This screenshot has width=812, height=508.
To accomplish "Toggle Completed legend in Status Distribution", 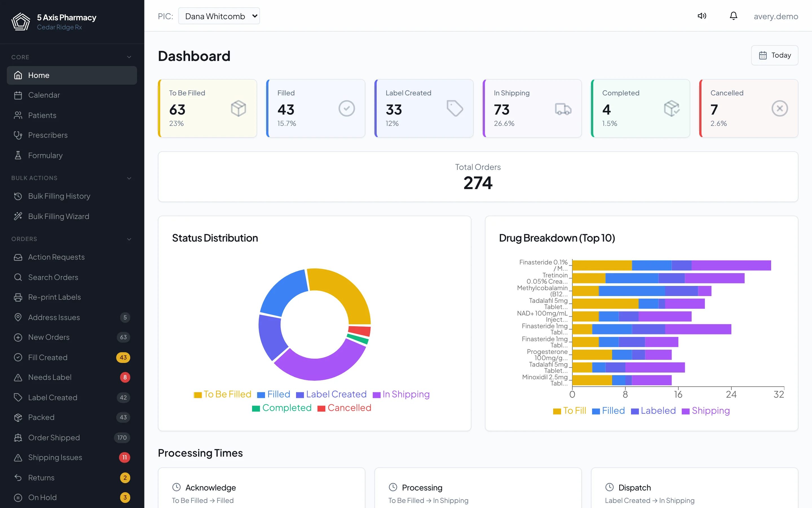I will pos(282,408).
